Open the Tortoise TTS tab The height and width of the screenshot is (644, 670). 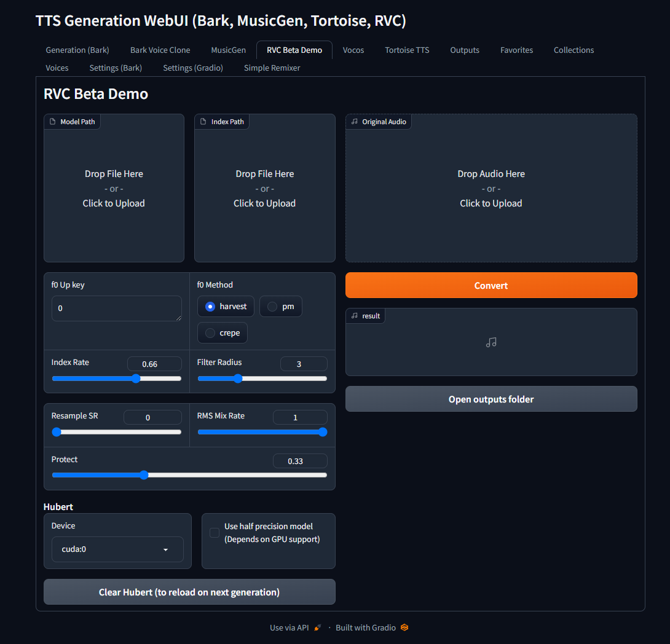407,50
